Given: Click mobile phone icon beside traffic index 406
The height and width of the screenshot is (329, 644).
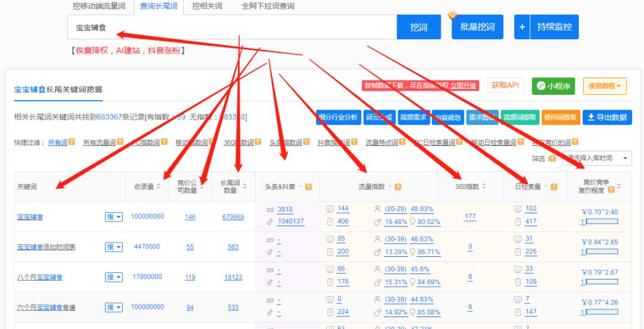Looking at the screenshot, I should pyautogui.click(x=329, y=222).
